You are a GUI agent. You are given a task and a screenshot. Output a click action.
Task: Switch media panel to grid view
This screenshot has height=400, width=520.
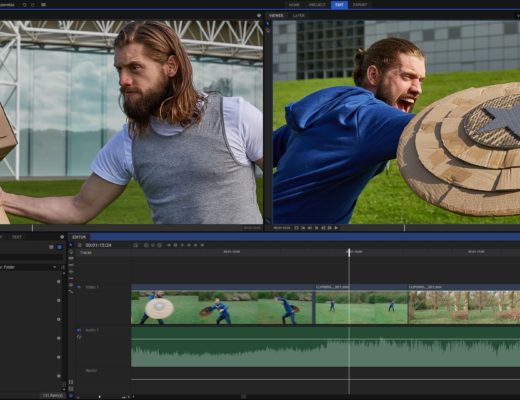60,247
